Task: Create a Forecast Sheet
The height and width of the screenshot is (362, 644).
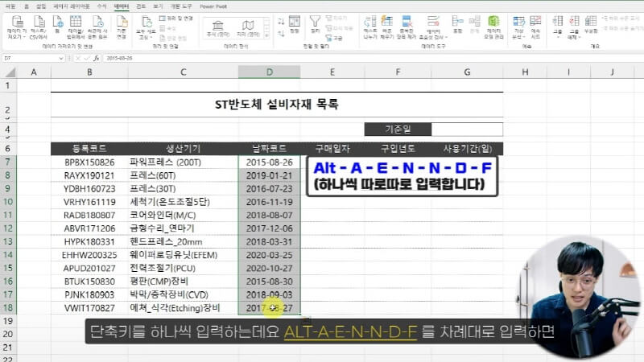Action: tap(535, 27)
